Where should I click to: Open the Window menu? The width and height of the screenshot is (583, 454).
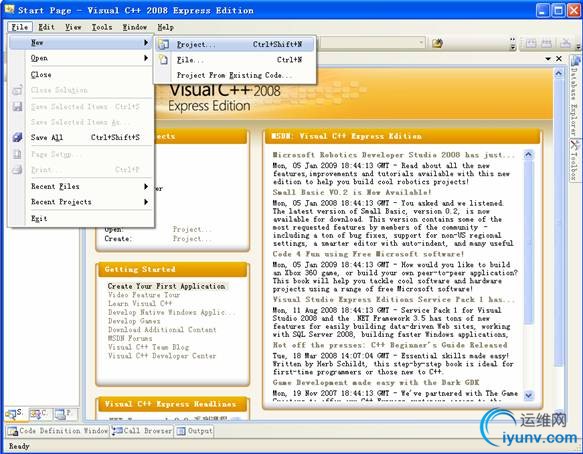[x=135, y=27]
